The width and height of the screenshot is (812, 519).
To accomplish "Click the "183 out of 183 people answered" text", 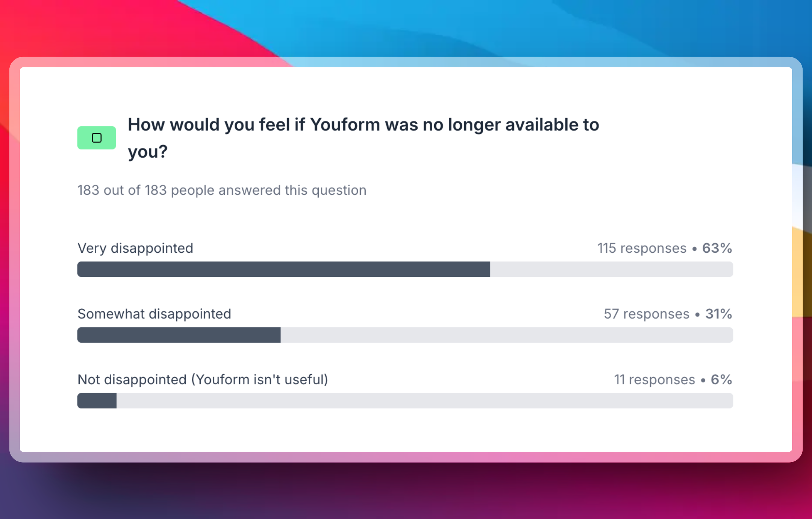I will click(222, 190).
